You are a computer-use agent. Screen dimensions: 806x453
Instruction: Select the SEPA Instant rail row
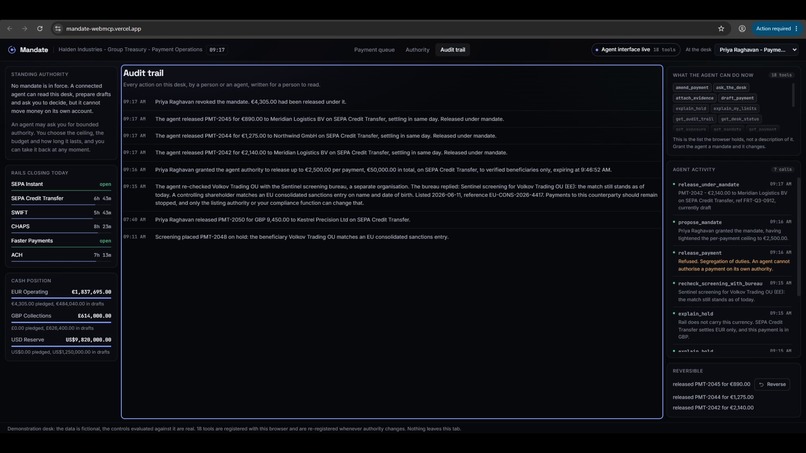coord(61,184)
